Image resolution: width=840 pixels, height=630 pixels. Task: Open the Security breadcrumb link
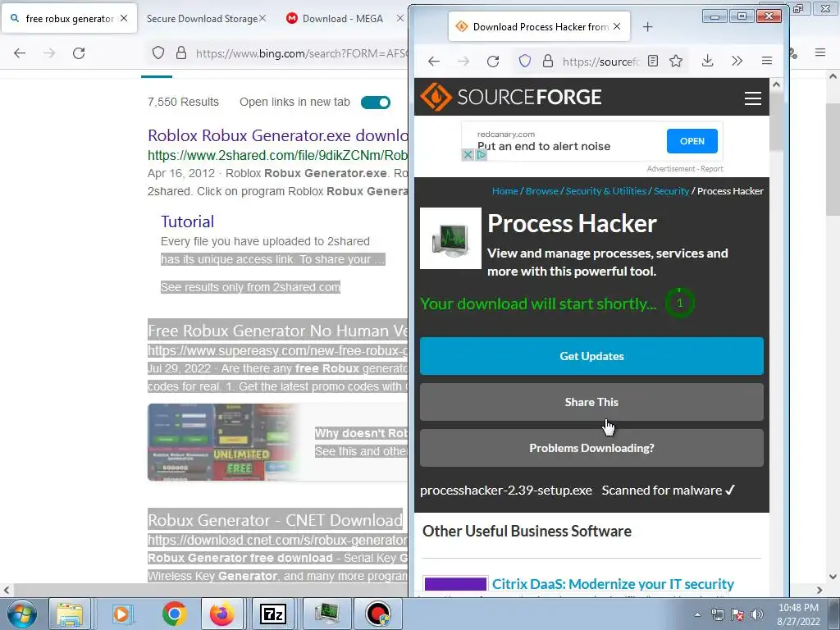[671, 190]
